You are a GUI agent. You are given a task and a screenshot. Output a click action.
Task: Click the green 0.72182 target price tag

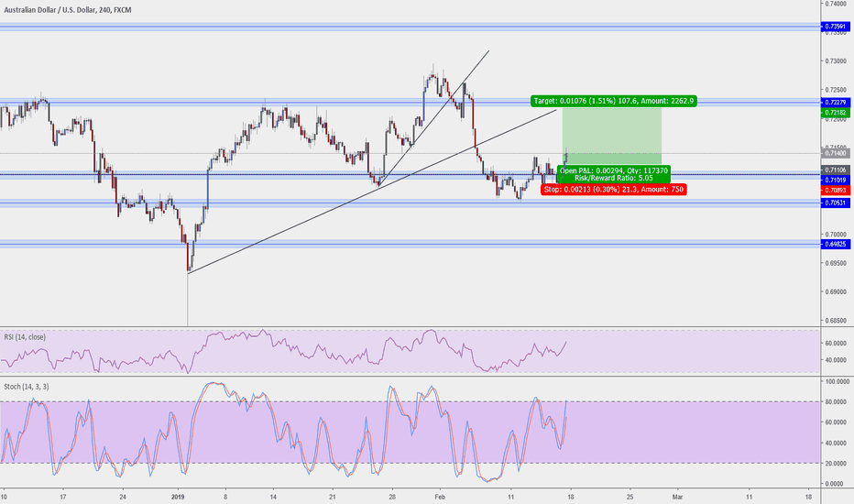pos(836,112)
